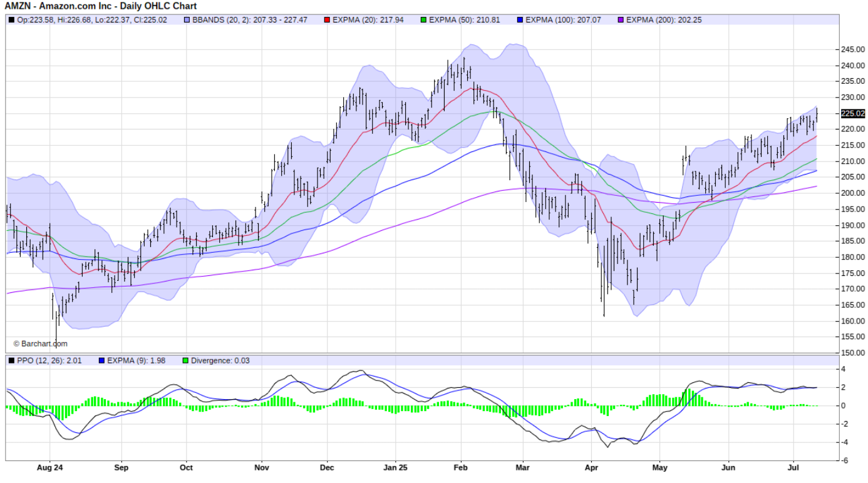
Task: Select the 'EXPMA (200): 202.25' legend text
Action: coord(664,20)
